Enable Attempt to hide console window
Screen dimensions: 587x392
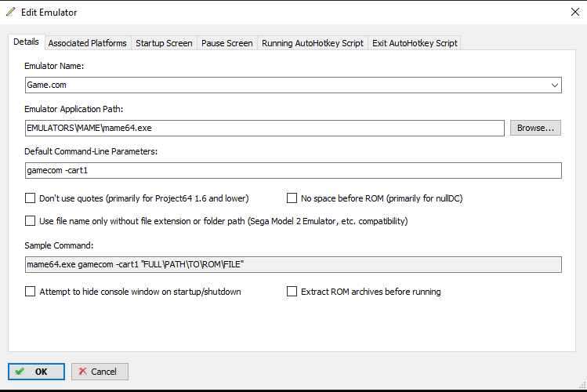point(30,292)
